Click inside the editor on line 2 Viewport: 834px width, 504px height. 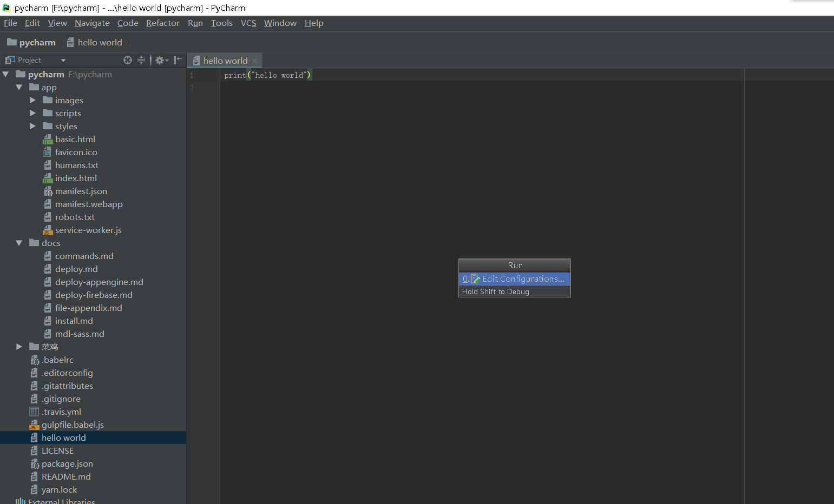click(x=433, y=88)
